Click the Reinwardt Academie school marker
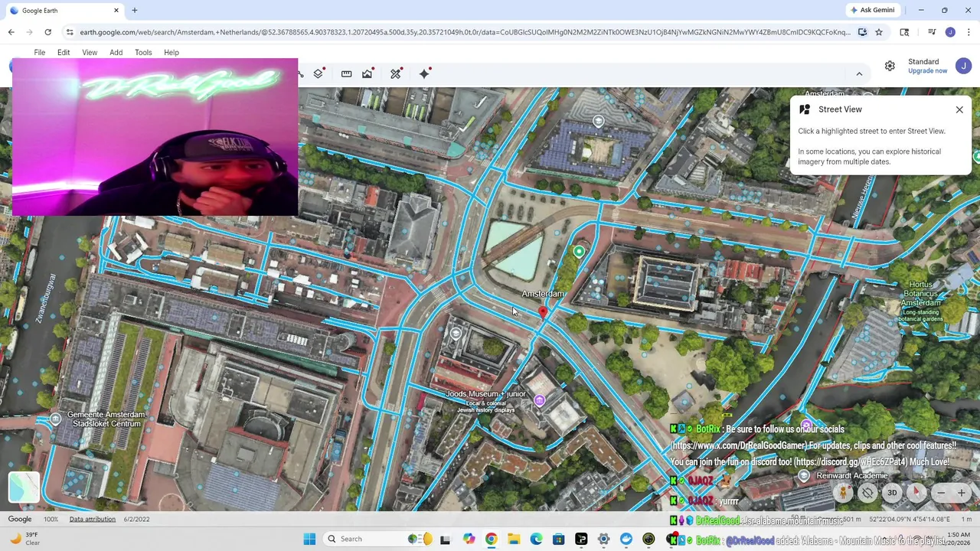Viewport: 980px width, 551px height. [803, 475]
